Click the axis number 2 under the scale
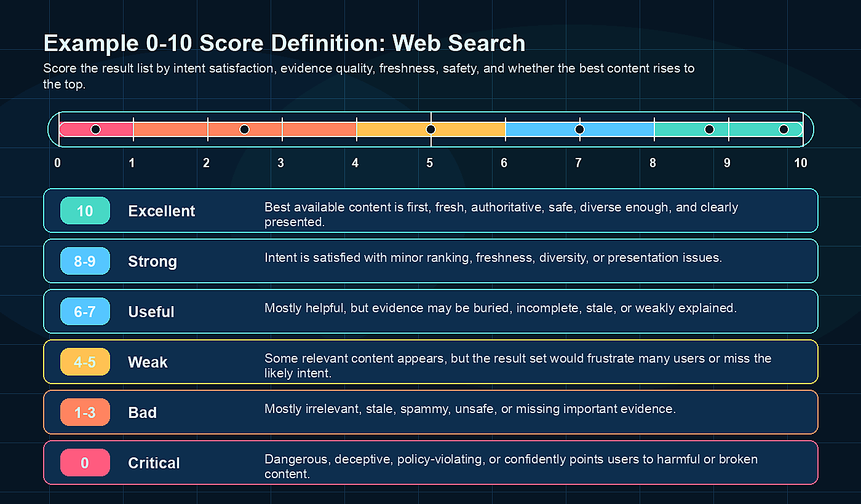The image size is (861, 504). coord(207,163)
